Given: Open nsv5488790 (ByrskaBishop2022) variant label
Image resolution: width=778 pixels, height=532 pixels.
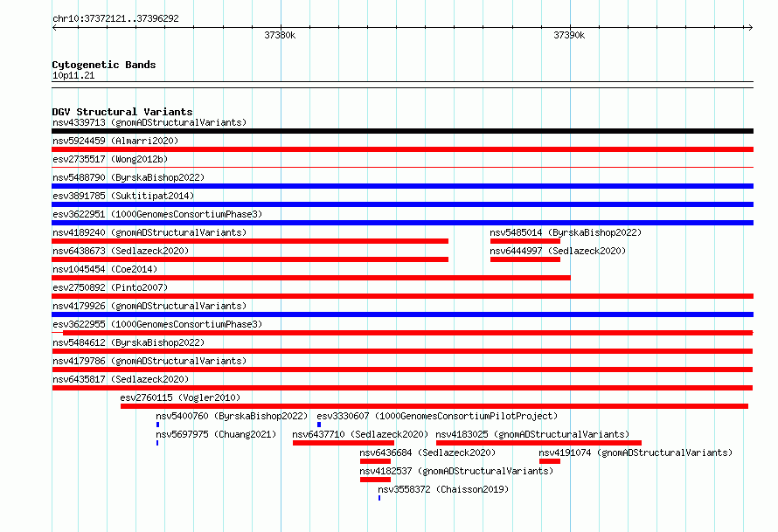Looking at the screenshot, I should (x=129, y=177).
